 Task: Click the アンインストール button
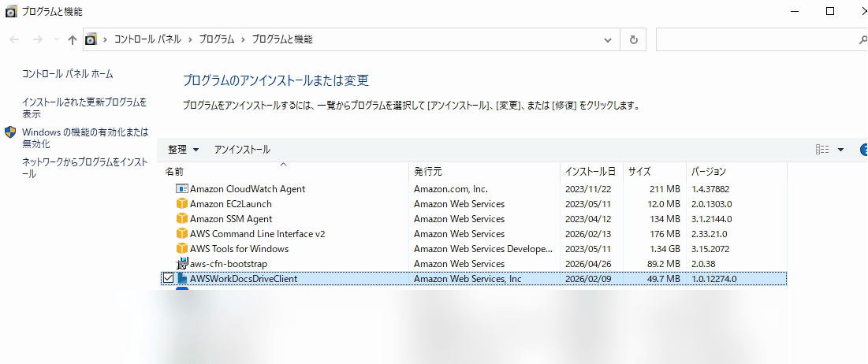(x=242, y=150)
